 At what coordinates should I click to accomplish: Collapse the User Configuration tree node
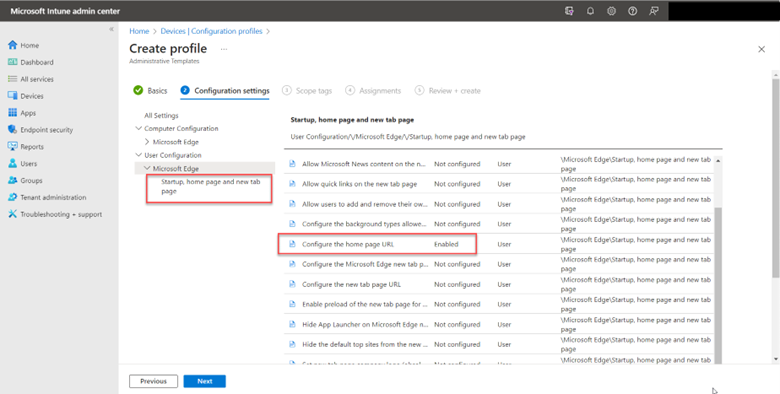coord(139,155)
